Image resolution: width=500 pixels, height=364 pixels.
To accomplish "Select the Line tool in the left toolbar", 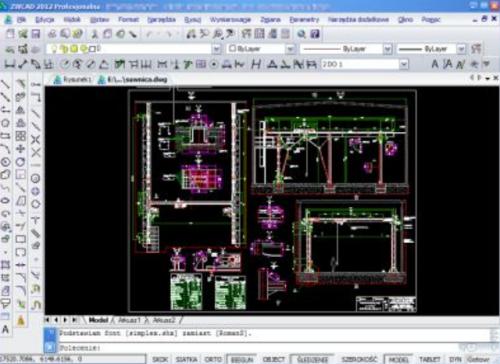I will (5, 84).
